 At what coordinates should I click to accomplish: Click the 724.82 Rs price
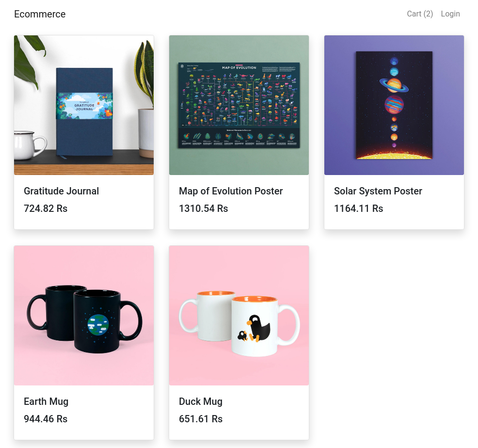coord(46,208)
